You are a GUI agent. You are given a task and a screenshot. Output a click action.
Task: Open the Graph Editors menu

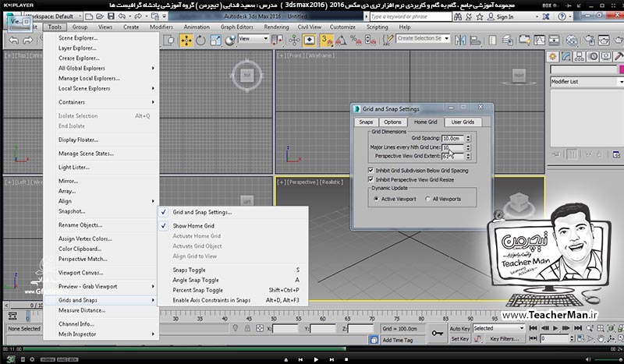237,27
